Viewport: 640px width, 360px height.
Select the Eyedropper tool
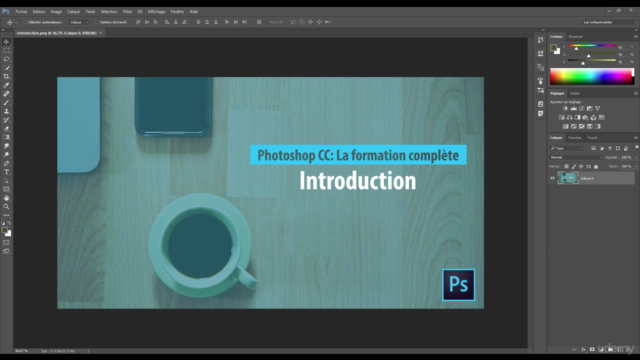(x=6, y=85)
